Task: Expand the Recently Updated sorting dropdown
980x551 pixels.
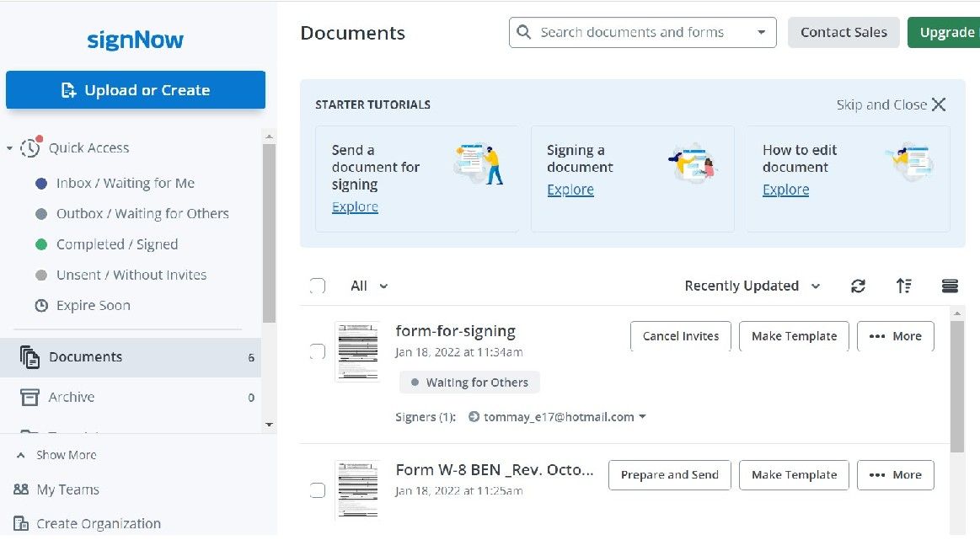Action: (752, 286)
